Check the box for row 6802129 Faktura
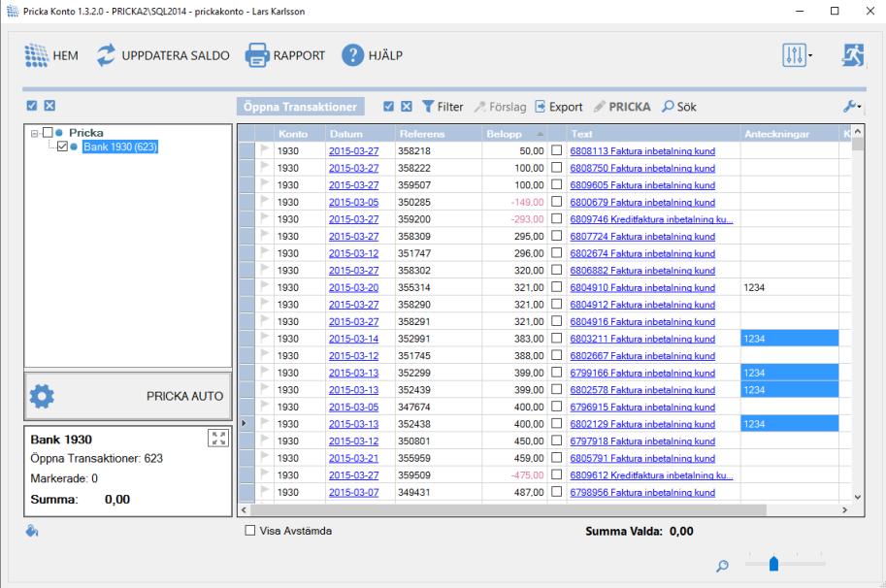The image size is (886, 588). pos(557,423)
